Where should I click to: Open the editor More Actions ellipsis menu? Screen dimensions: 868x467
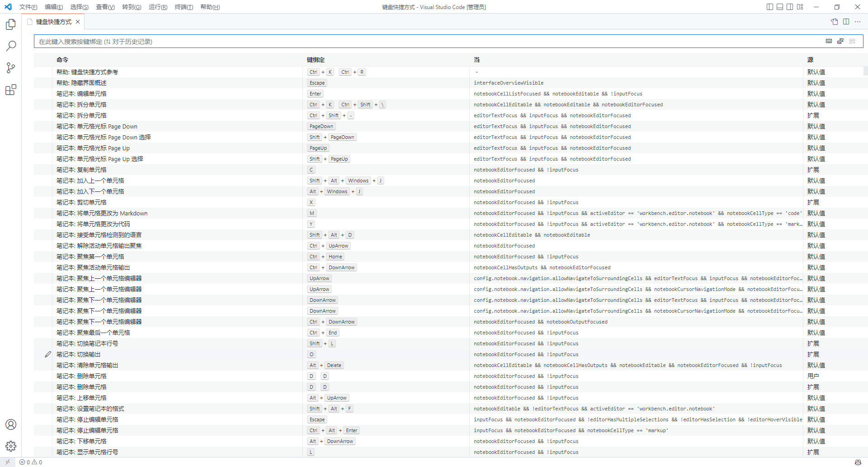pos(858,22)
